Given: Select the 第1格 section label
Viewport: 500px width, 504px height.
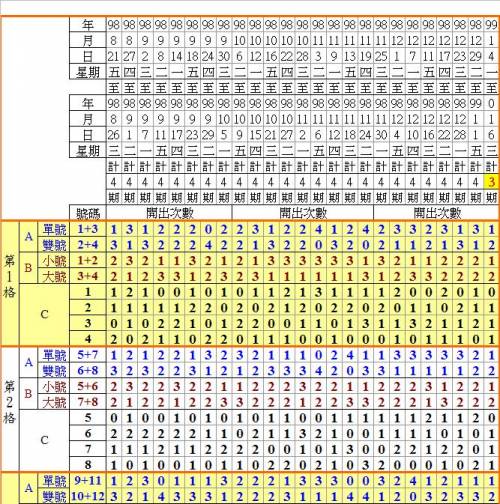Looking at the screenshot, I should [9, 276].
